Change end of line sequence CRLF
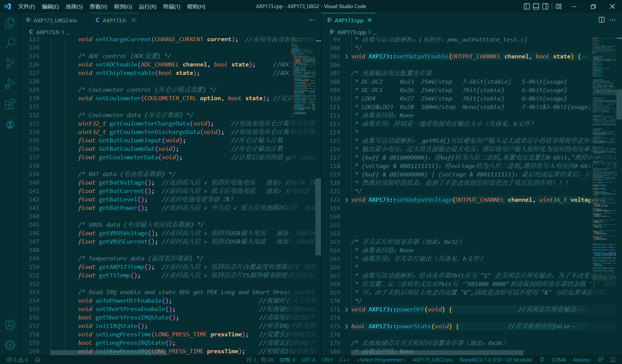Image resolution: width=622 pixels, height=364 pixels. point(327,360)
